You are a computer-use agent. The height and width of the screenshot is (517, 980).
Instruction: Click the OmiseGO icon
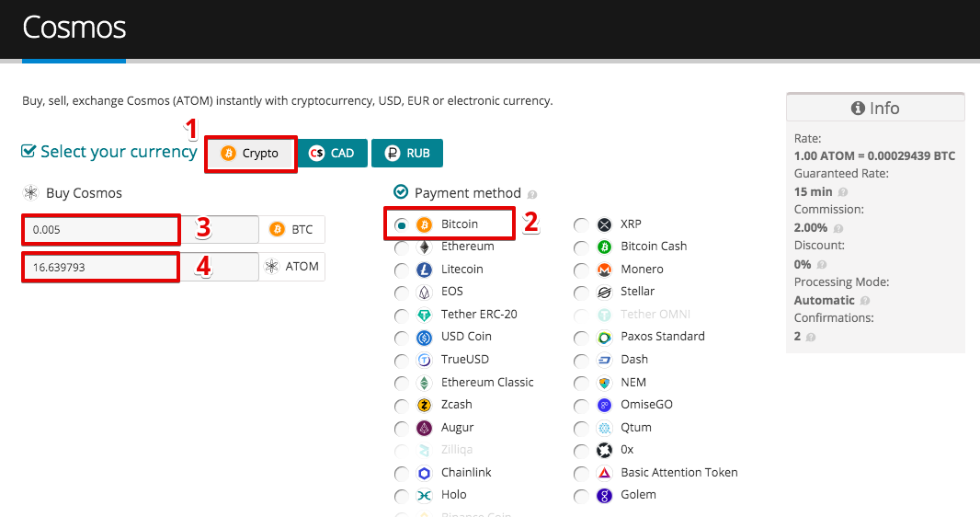pyautogui.click(x=604, y=405)
